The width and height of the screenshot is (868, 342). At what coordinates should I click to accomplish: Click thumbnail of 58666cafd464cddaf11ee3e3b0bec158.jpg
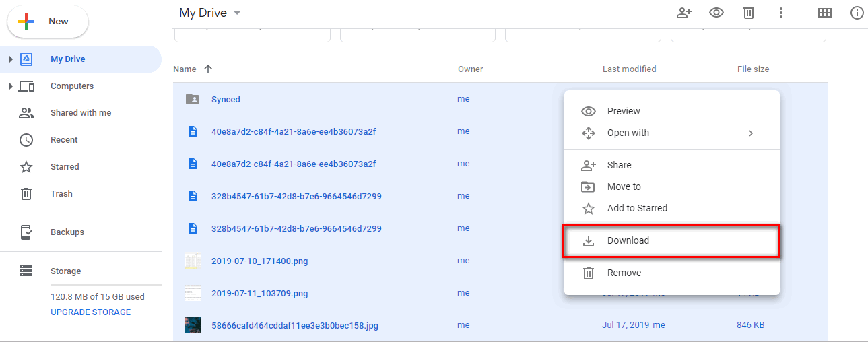(193, 325)
